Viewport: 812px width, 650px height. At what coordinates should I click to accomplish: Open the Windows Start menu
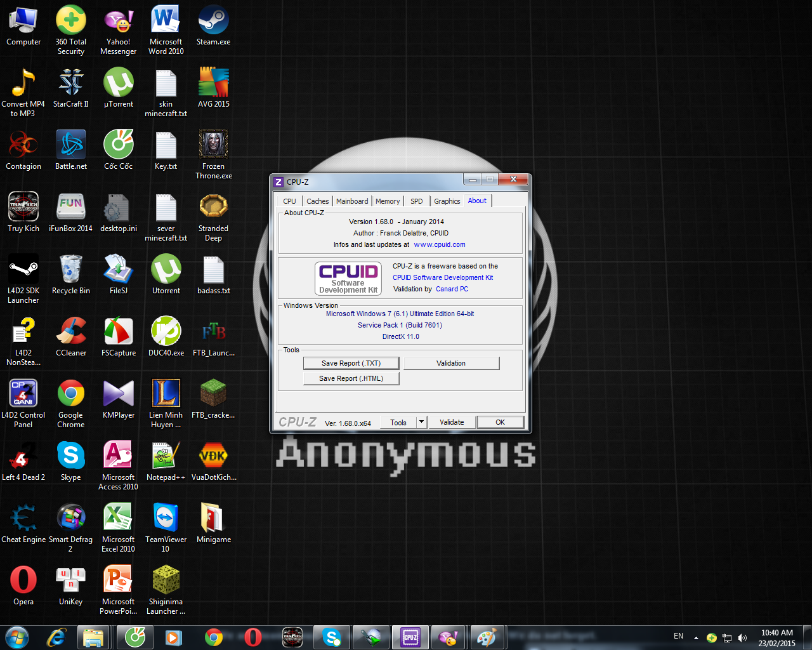tap(16, 637)
